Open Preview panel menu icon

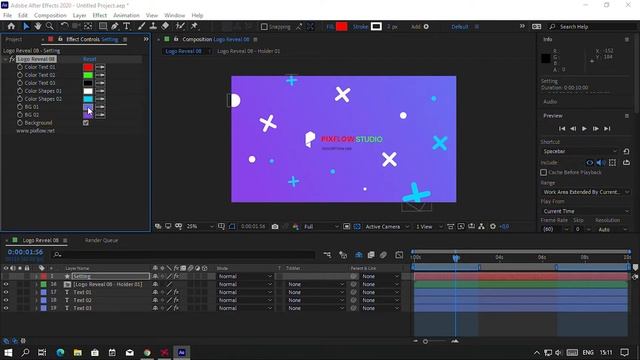(x=627, y=116)
